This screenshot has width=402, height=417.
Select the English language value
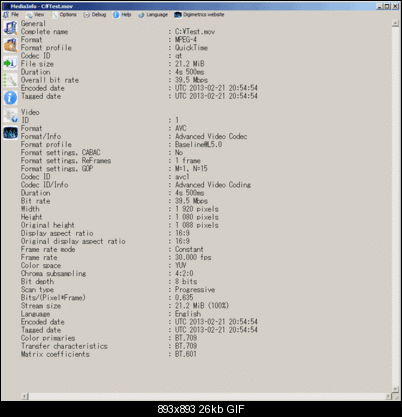click(188, 314)
